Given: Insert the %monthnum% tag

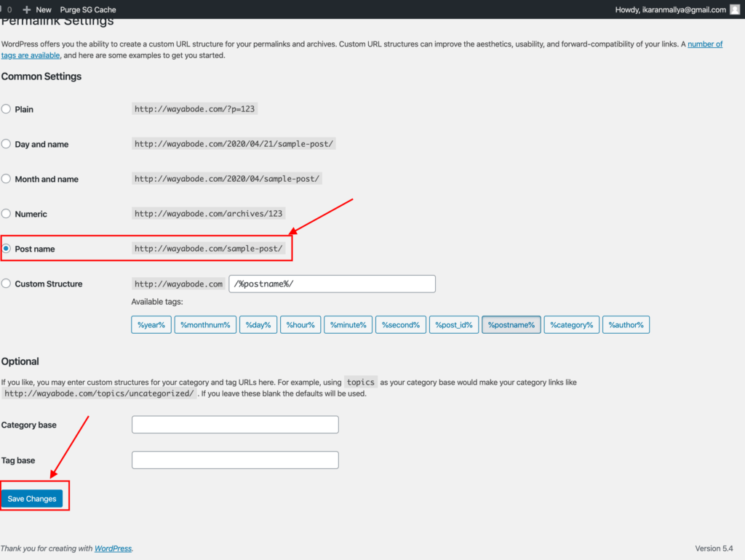Looking at the screenshot, I should tap(205, 325).
